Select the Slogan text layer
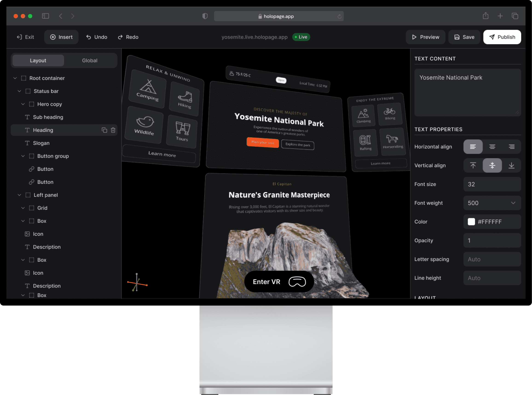 point(64,143)
